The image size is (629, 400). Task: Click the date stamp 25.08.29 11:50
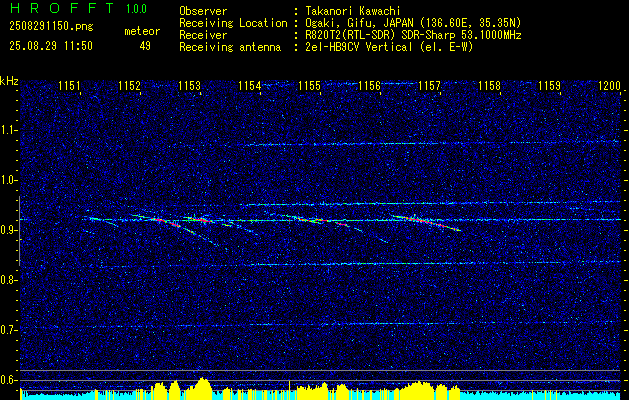[51, 46]
